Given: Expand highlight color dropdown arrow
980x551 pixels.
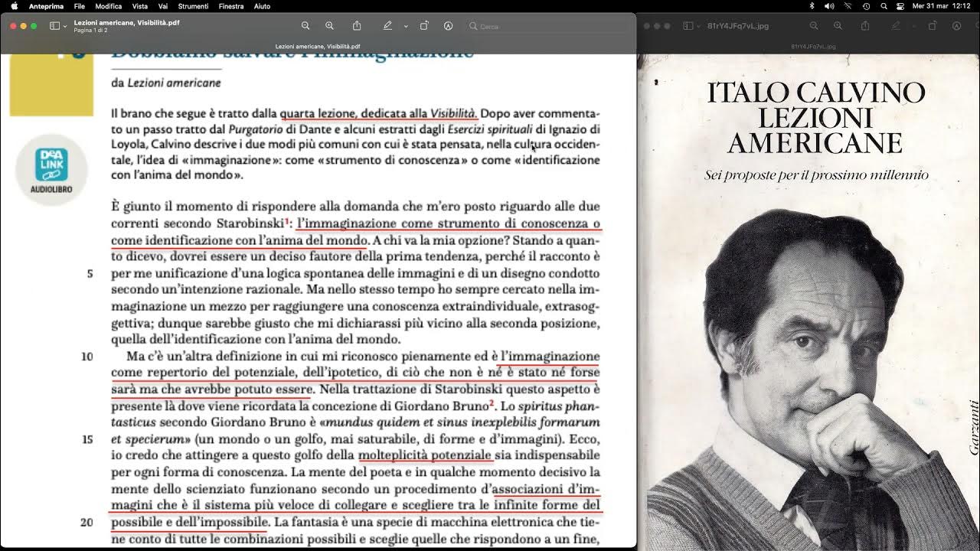Looking at the screenshot, I should coord(406,26).
